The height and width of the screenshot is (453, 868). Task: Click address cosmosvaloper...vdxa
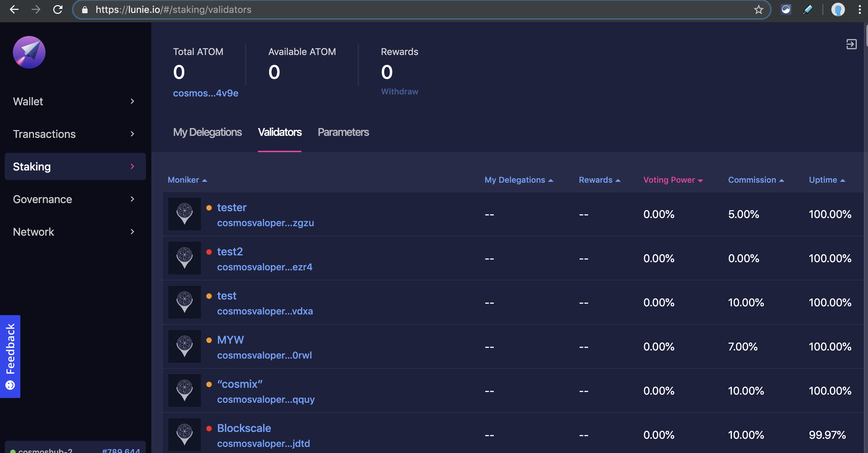point(265,311)
